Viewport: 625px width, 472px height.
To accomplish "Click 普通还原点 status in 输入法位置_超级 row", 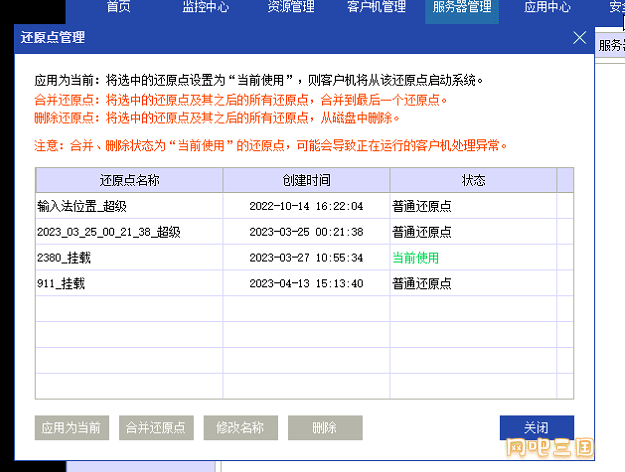I will (422, 206).
